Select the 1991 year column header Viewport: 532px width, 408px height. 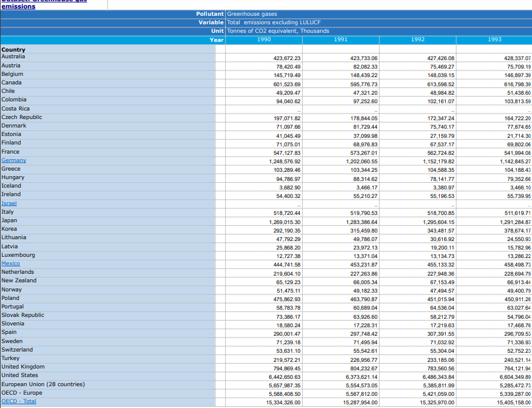tap(341, 39)
